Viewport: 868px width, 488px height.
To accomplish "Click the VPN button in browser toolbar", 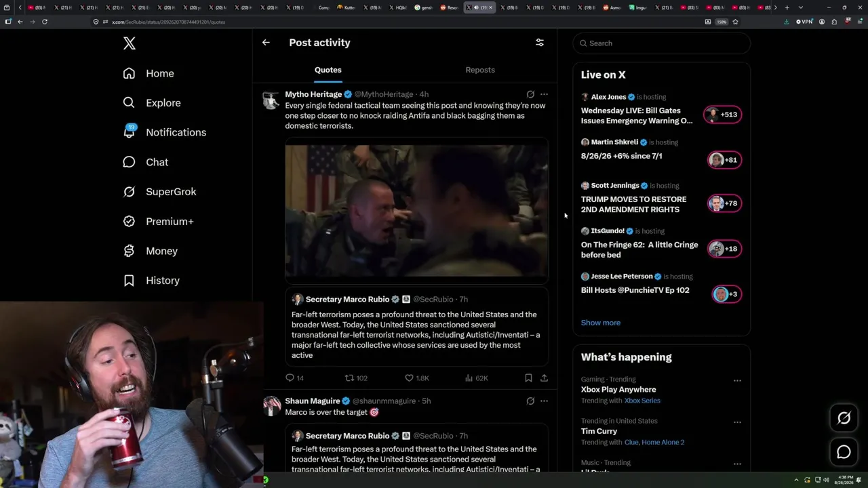I will [804, 22].
